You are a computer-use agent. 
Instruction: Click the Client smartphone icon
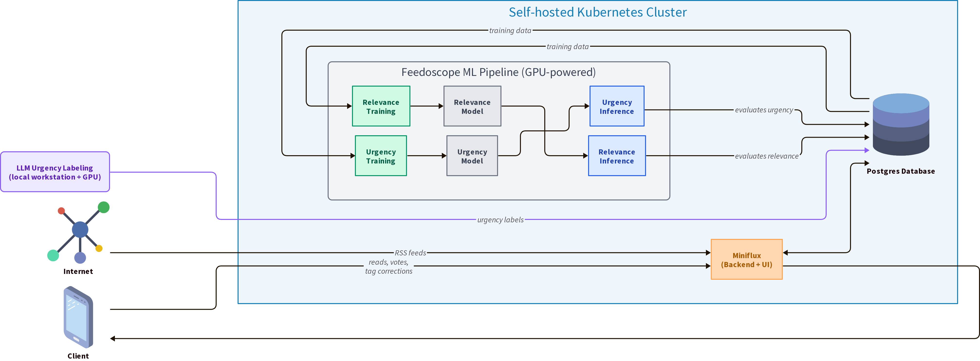pos(78,317)
